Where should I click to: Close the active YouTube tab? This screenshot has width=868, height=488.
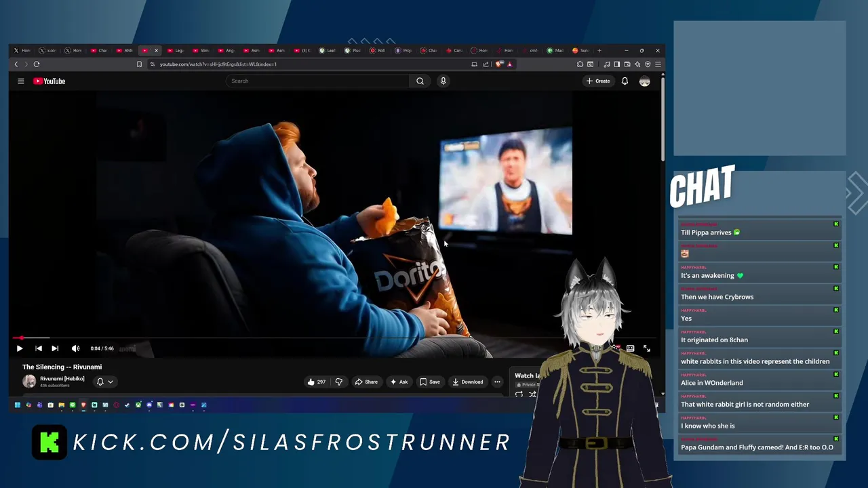click(156, 50)
